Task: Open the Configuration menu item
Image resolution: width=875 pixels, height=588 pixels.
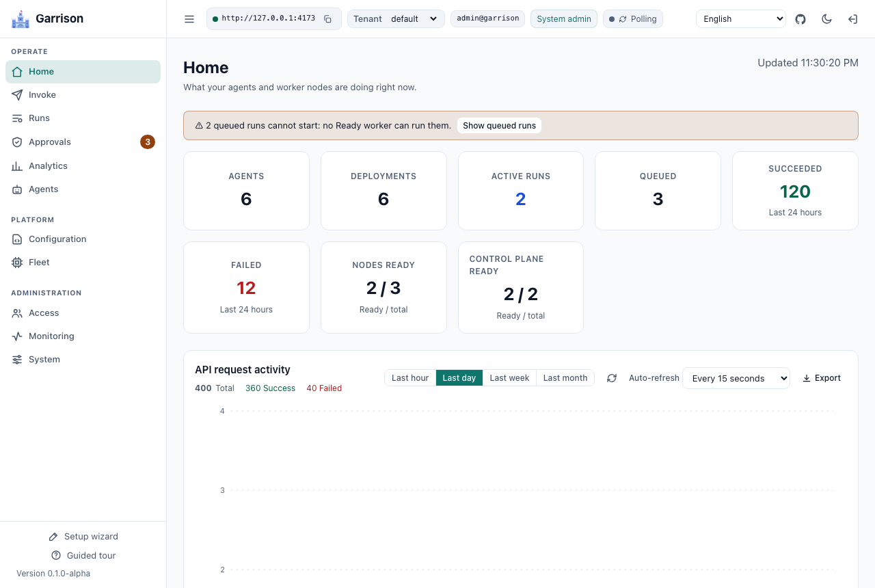Action: 83,239
